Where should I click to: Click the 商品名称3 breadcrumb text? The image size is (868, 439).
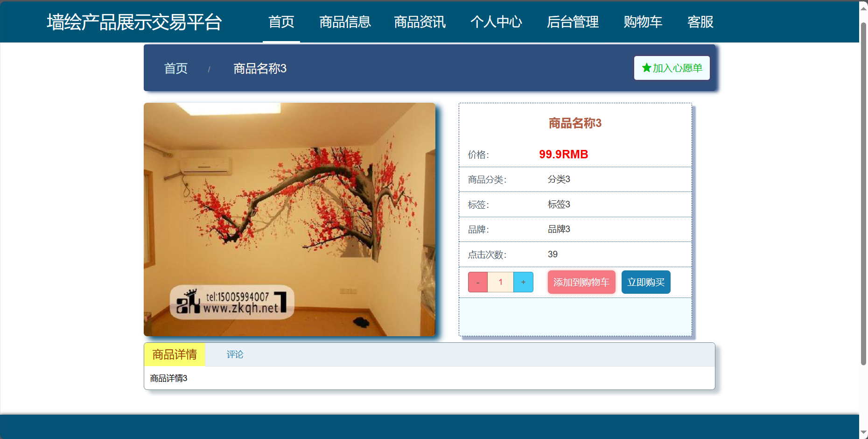260,69
